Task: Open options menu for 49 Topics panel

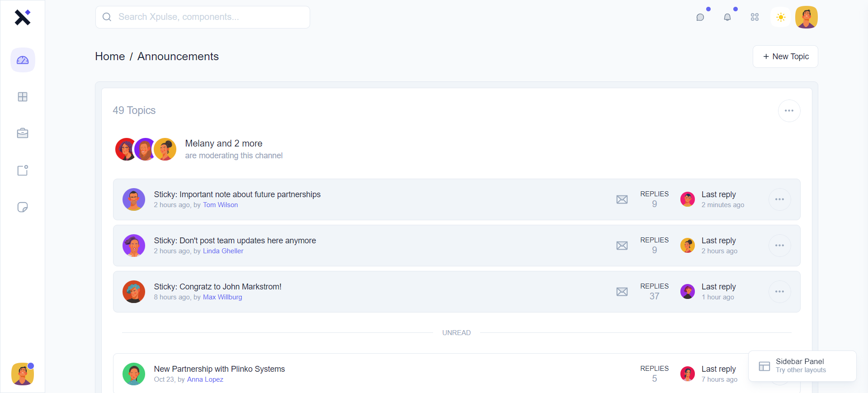Action: (x=789, y=111)
